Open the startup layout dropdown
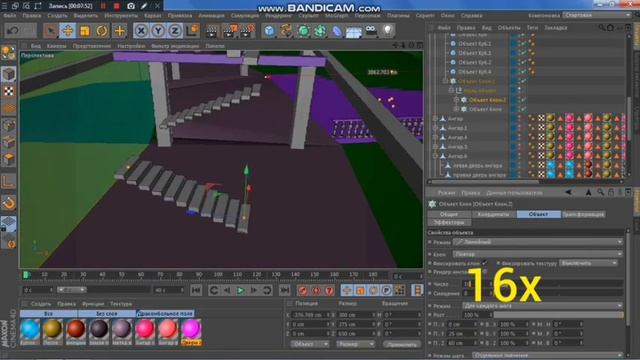The height and width of the screenshot is (360, 640). tap(597, 15)
